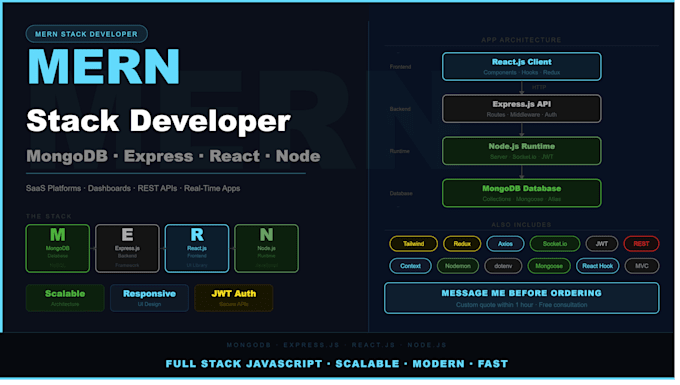
Task: Click the Context tag
Action: [410, 266]
